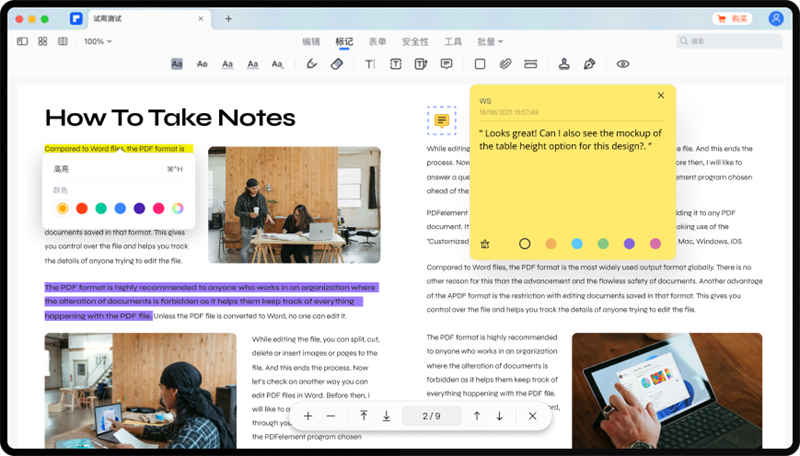
Task: Open the 100% zoom level dropdown
Action: point(98,41)
